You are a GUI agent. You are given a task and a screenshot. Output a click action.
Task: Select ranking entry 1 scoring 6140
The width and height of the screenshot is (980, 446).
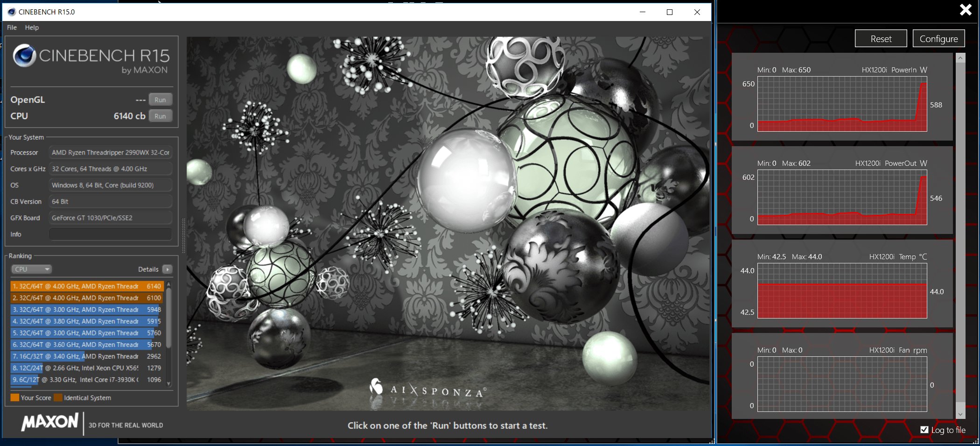click(86, 286)
